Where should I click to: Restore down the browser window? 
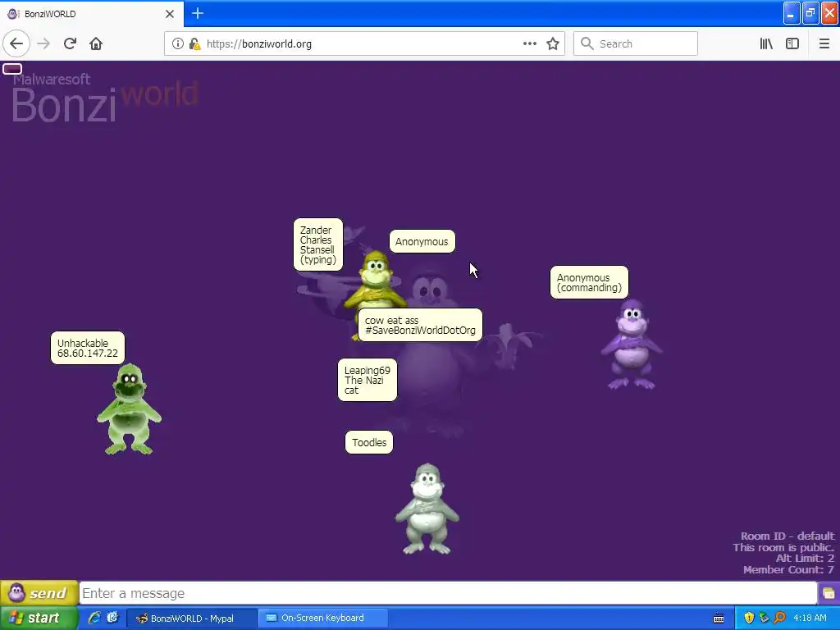(810, 13)
